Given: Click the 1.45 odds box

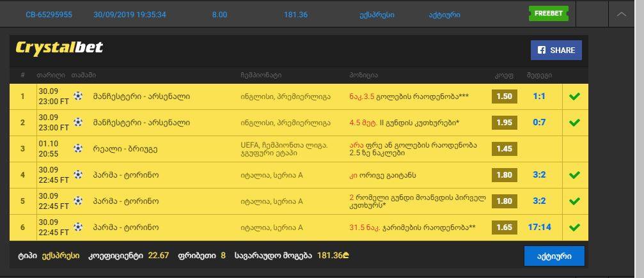Looking at the screenshot, I should coord(505,149).
